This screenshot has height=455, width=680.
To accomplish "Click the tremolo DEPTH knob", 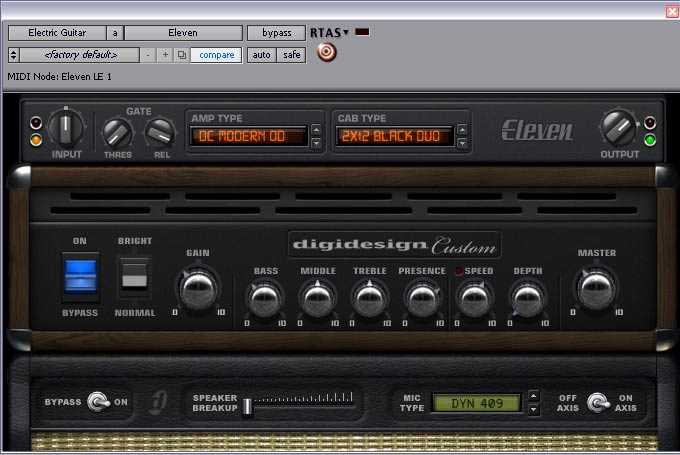I will pos(527,300).
